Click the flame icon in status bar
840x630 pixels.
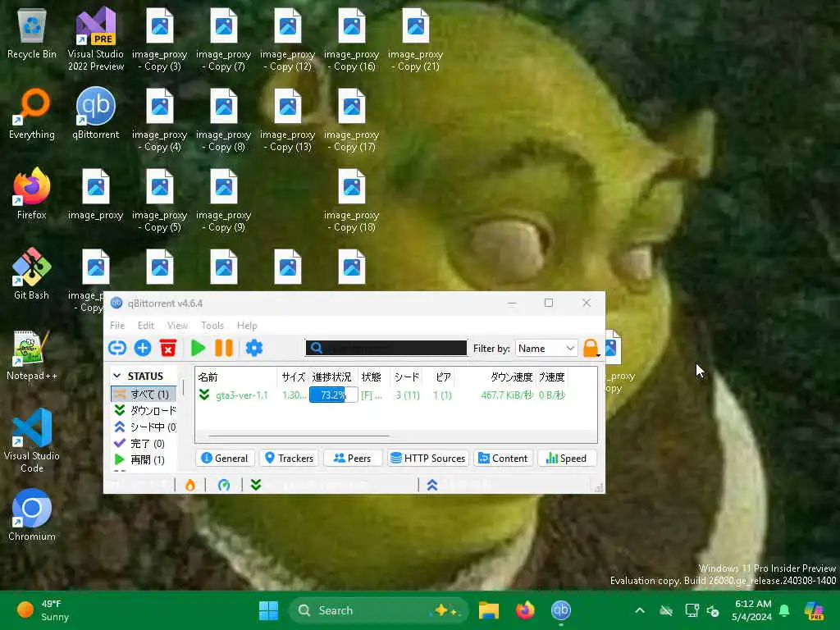click(x=190, y=485)
